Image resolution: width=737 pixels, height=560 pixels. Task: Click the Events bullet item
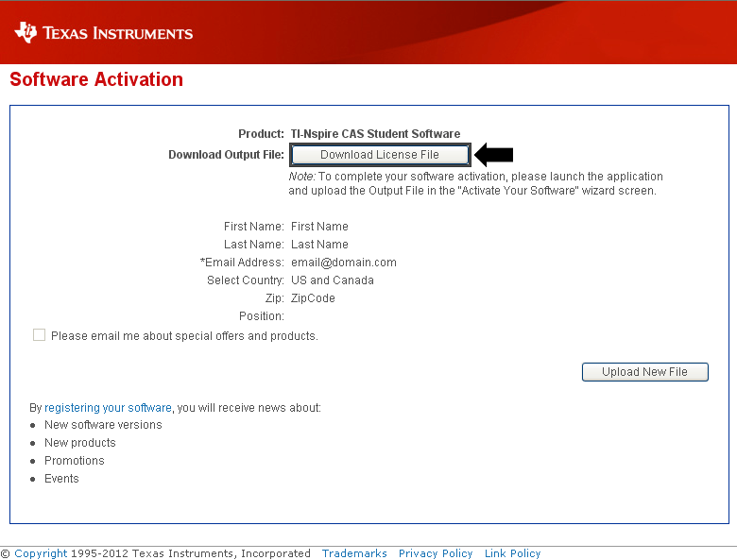(61, 478)
